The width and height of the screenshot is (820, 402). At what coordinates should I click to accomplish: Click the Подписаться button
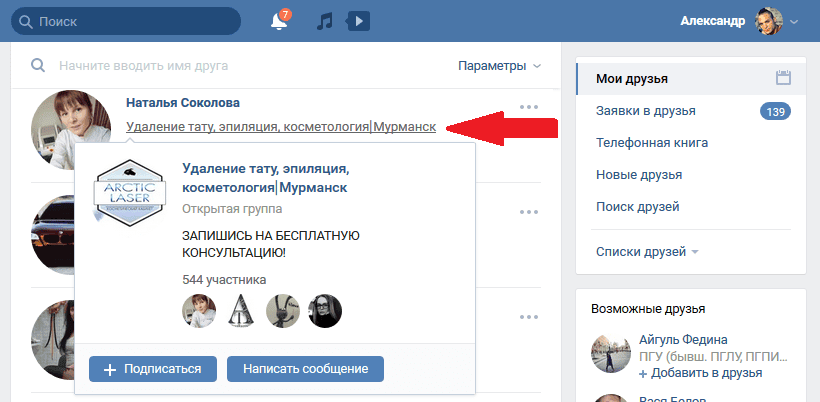pyautogui.click(x=153, y=369)
